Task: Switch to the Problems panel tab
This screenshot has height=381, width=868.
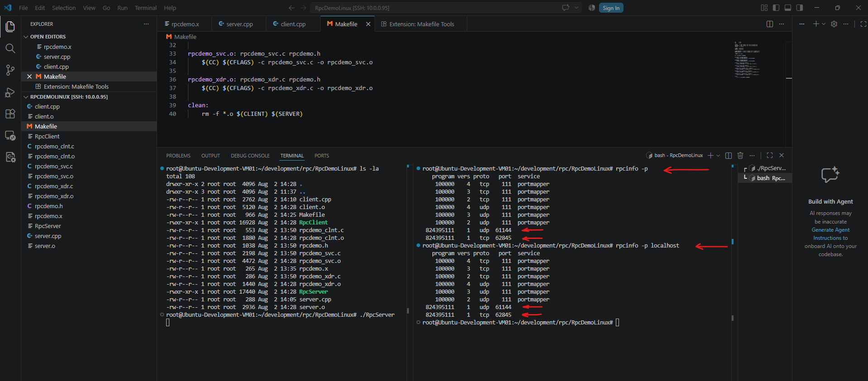Action: coord(178,156)
